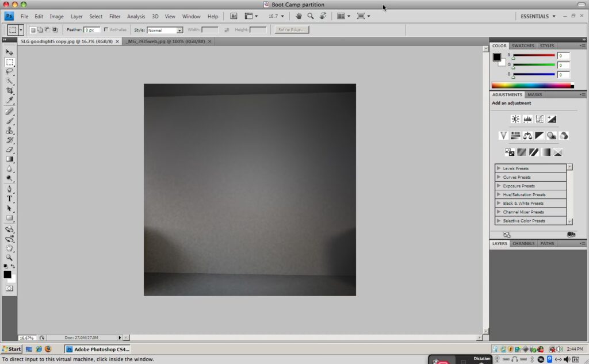Add a Curves adjustment
This screenshot has width=589, height=364.
point(540,119)
